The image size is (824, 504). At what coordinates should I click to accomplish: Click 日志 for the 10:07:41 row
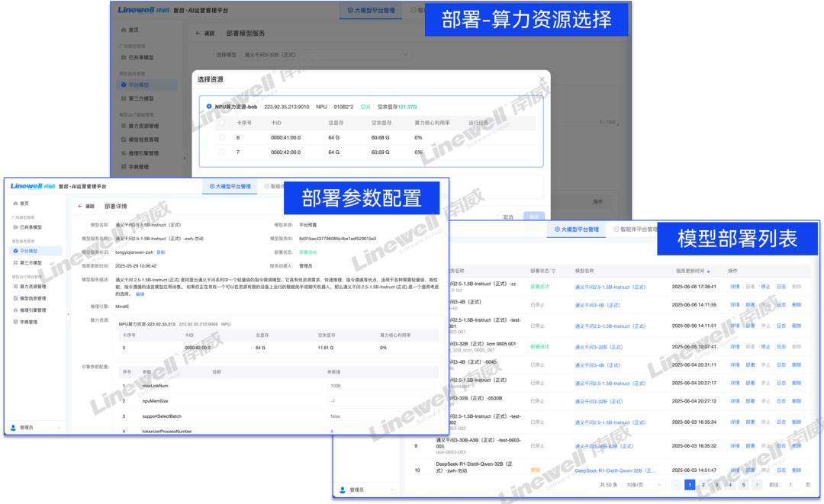(x=781, y=346)
